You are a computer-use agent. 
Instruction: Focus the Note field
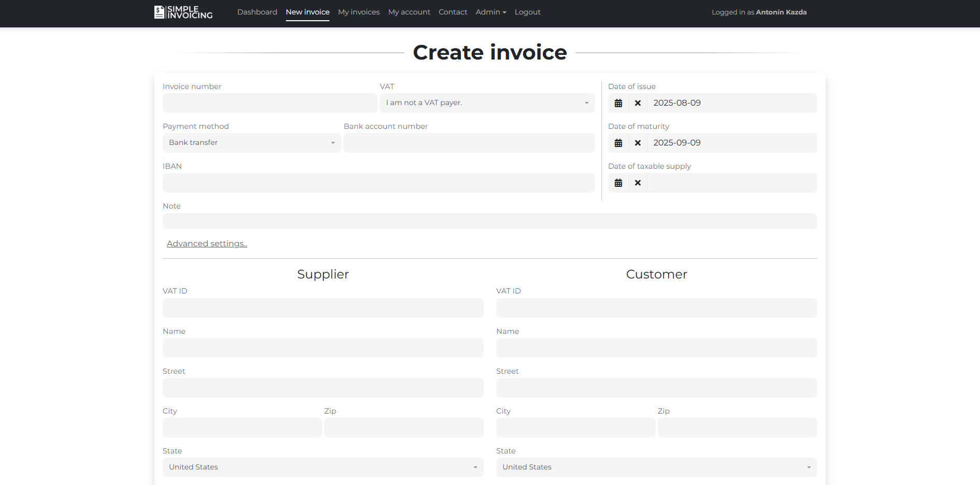(490, 222)
